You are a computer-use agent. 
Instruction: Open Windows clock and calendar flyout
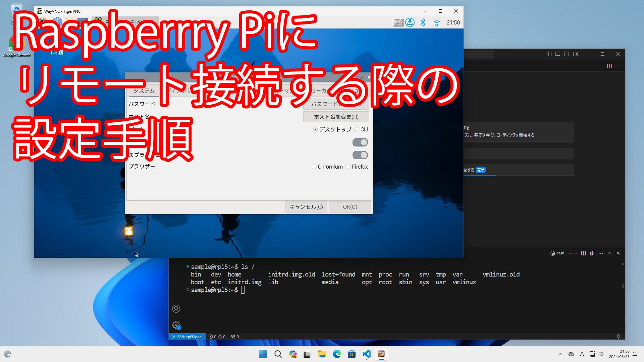pos(619,354)
